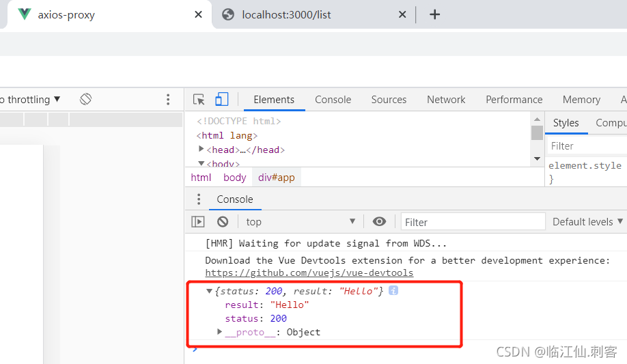
Task: Show the console sidebar
Action: tap(198, 221)
